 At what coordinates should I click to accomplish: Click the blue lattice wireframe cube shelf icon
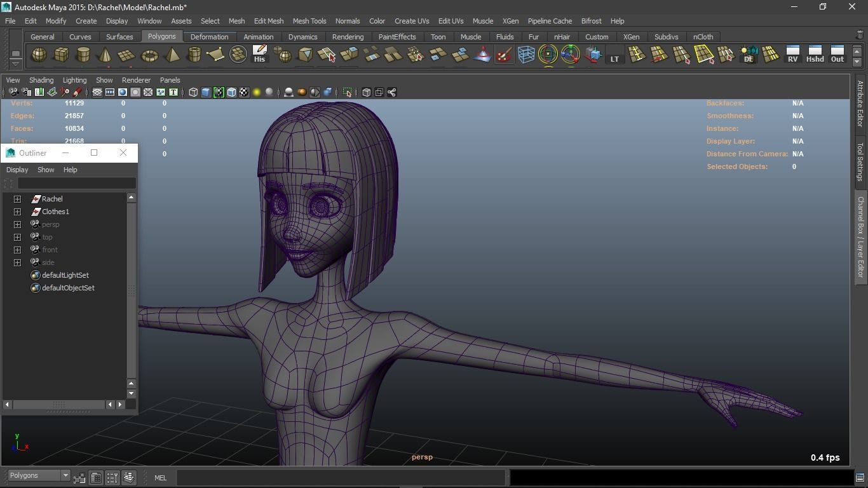point(526,55)
